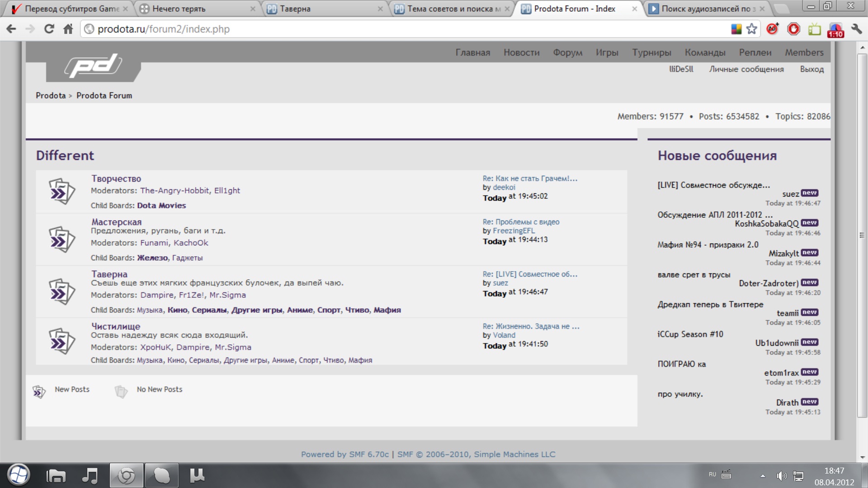Open the uTorrent icon in the taskbar

197,475
